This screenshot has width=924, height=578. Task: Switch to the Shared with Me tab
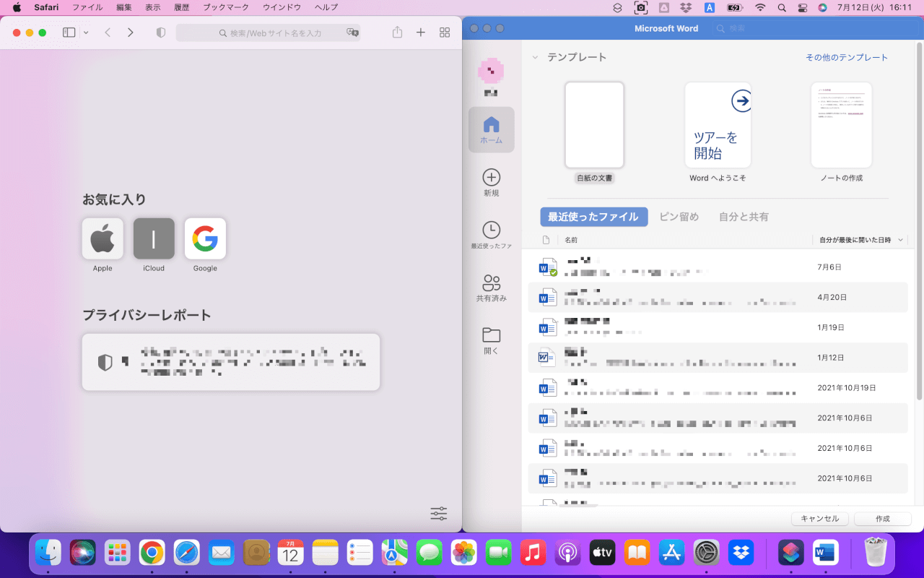click(744, 217)
